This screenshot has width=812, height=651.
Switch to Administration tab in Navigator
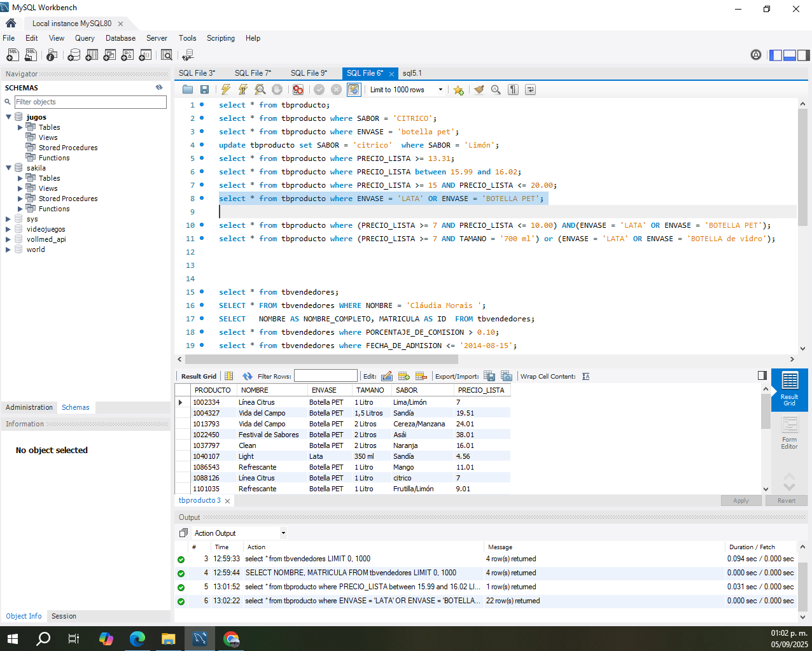pyautogui.click(x=29, y=407)
